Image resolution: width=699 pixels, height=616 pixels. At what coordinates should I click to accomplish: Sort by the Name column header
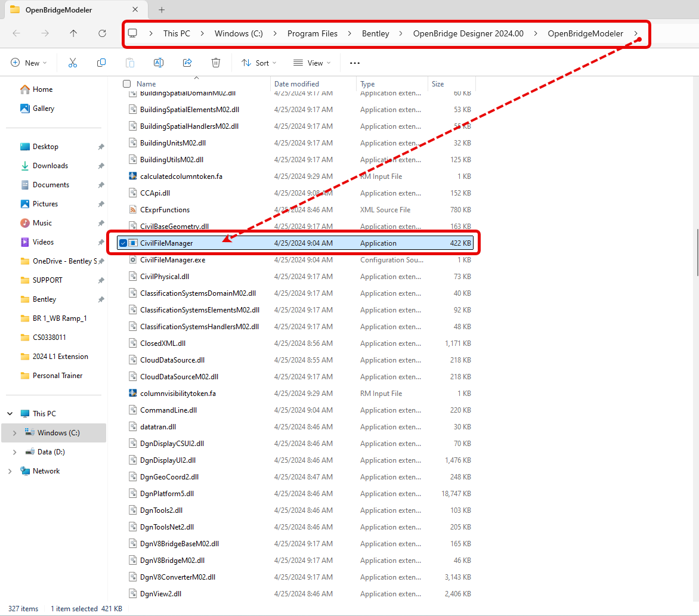coord(146,84)
